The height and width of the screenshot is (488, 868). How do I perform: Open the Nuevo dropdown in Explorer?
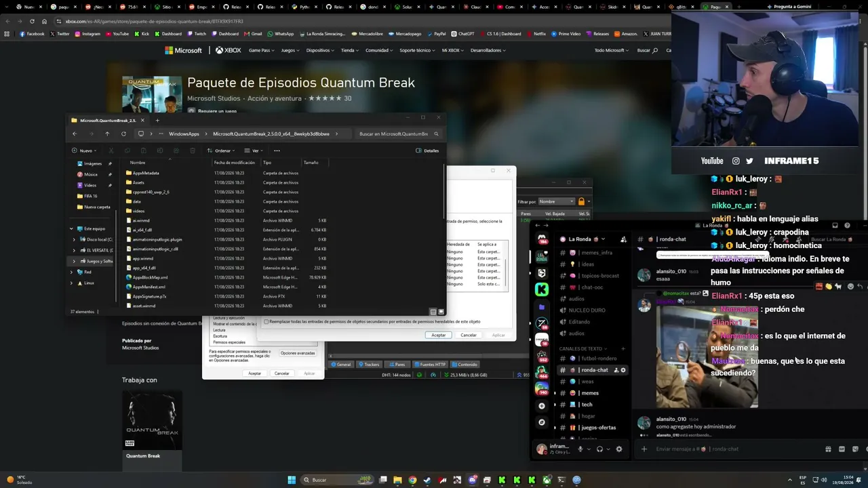click(x=84, y=150)
